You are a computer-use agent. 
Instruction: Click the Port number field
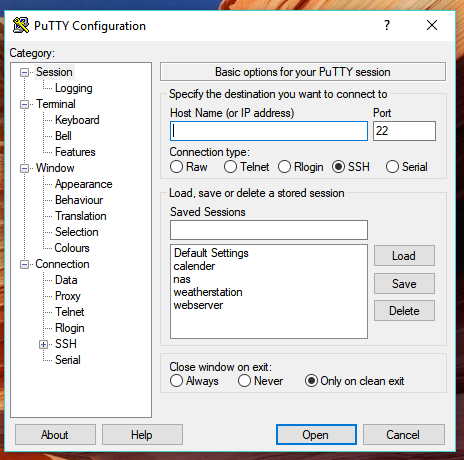pyautogui.click(x=404, y=131)
